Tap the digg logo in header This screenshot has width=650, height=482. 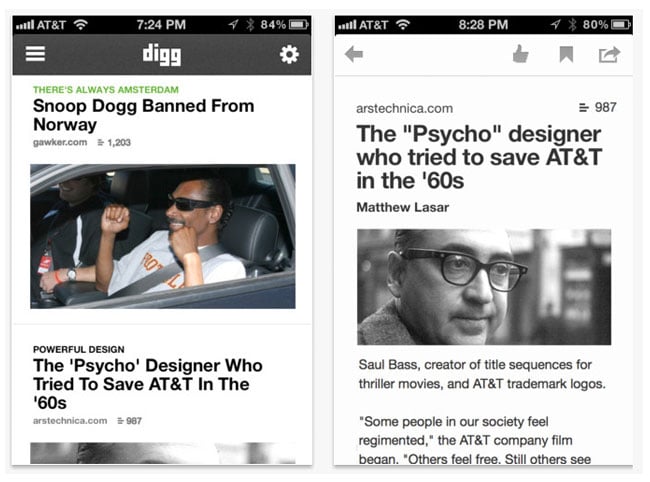tap(162, 55)
